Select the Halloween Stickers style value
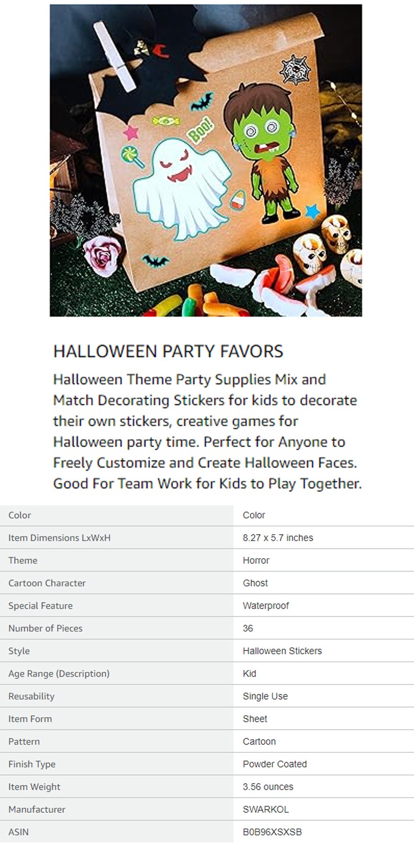The height and width of the screenshot is (868, 414). (282, 650)
